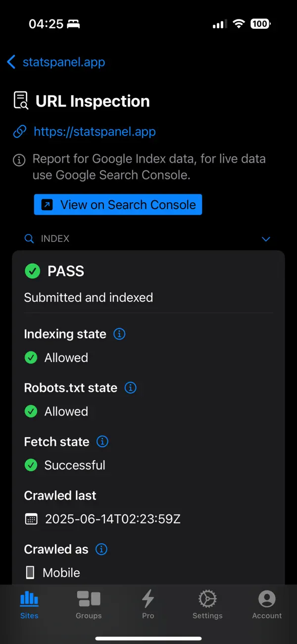This screenshot has width=297, height=644.
Task: Tap the info icon next to Crawled as
Action: point(101,549)
